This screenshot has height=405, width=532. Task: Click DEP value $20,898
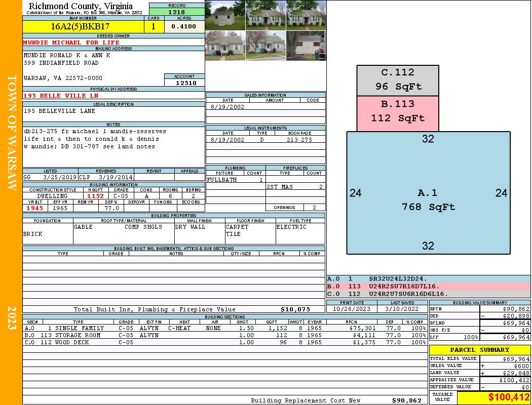click(x=516, y=316)
